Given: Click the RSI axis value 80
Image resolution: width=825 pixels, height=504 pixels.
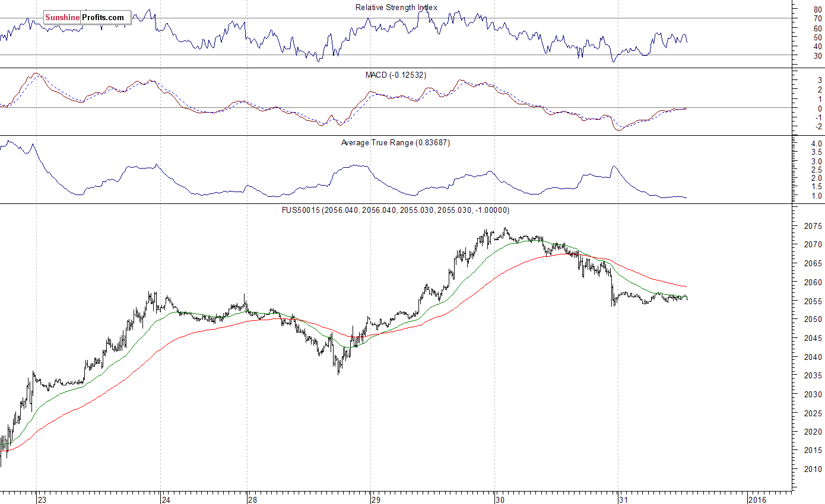Looking at the screenshot, I should 818,9.
